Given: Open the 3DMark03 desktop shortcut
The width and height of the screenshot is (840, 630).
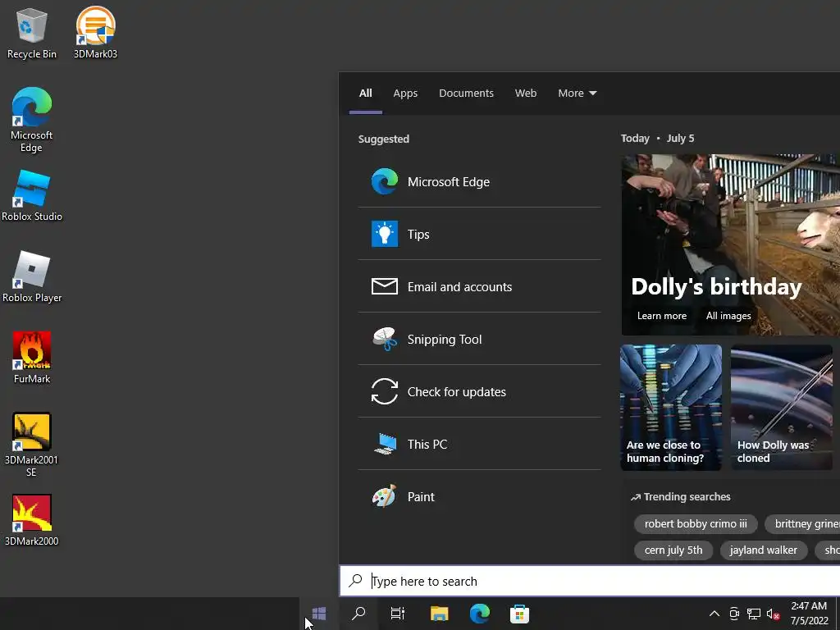Looking at the screenshot, I should click(x=95, y=34).
